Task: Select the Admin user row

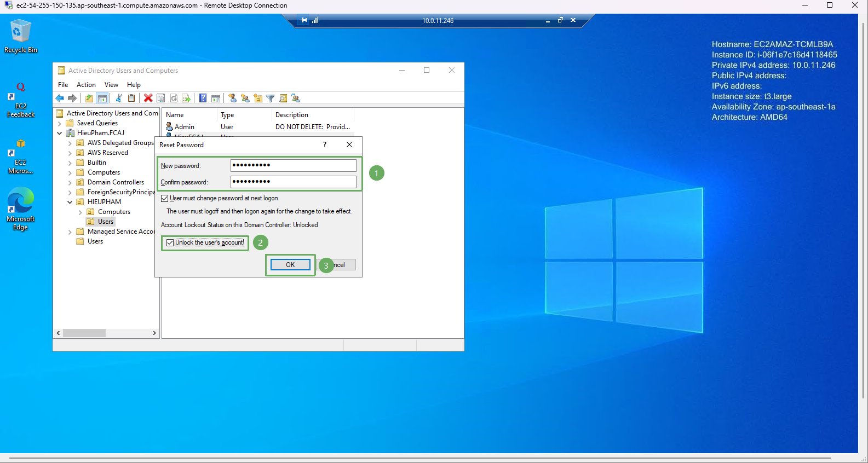Action: click(x=258, y=127)
